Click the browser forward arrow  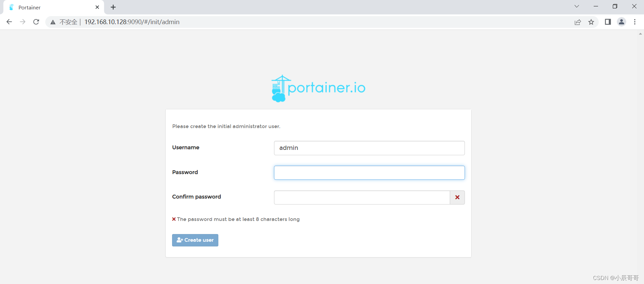pos(22,22)
